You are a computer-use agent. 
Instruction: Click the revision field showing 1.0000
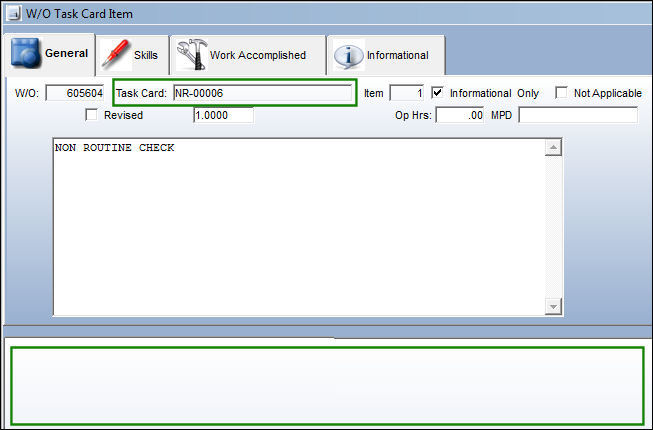pyautogui.click(x=223, y=115)
